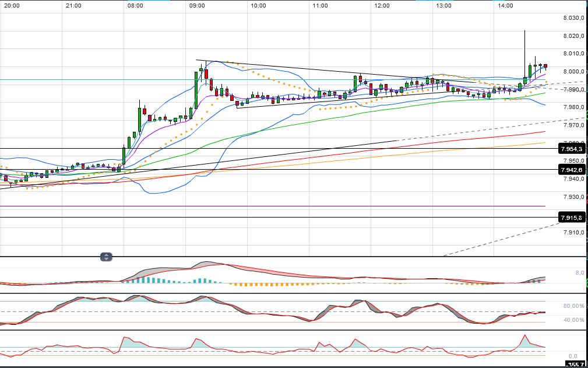Viewport: 588px width, 368px height.
Task: Click the 8.010,0 price axis label
Action: click(x=574, y=54)
